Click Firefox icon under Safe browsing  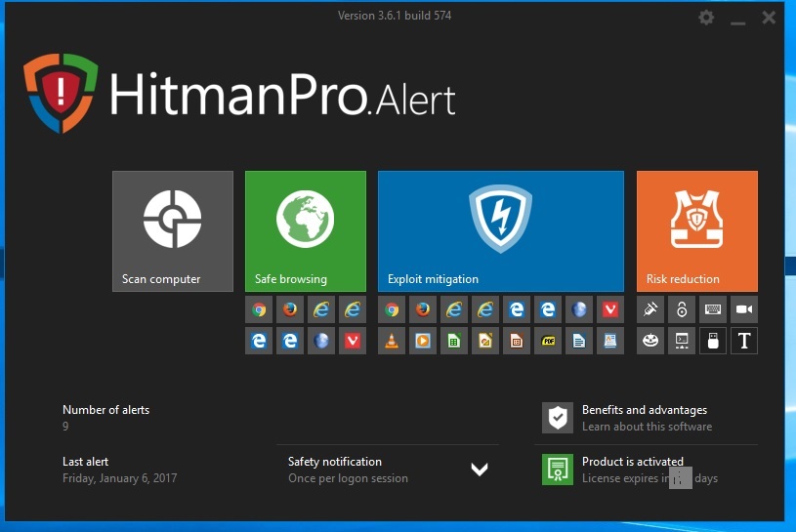pyautogui.click(x=290, y=309)
